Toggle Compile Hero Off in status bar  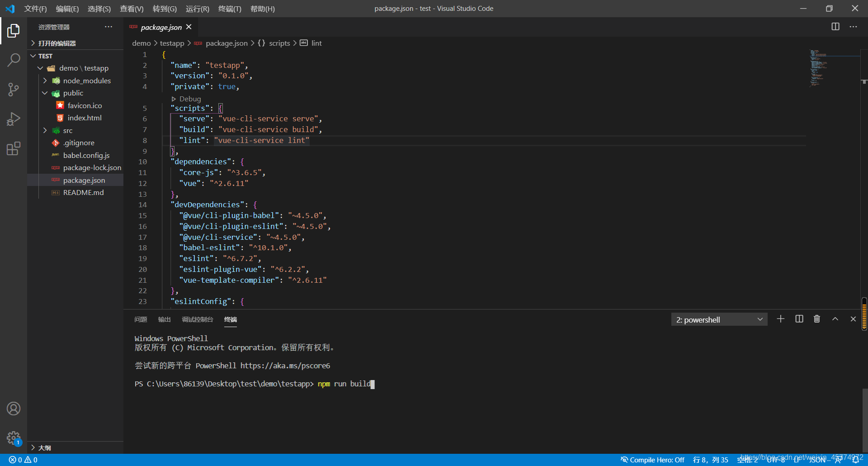click(x=652, y=460)
